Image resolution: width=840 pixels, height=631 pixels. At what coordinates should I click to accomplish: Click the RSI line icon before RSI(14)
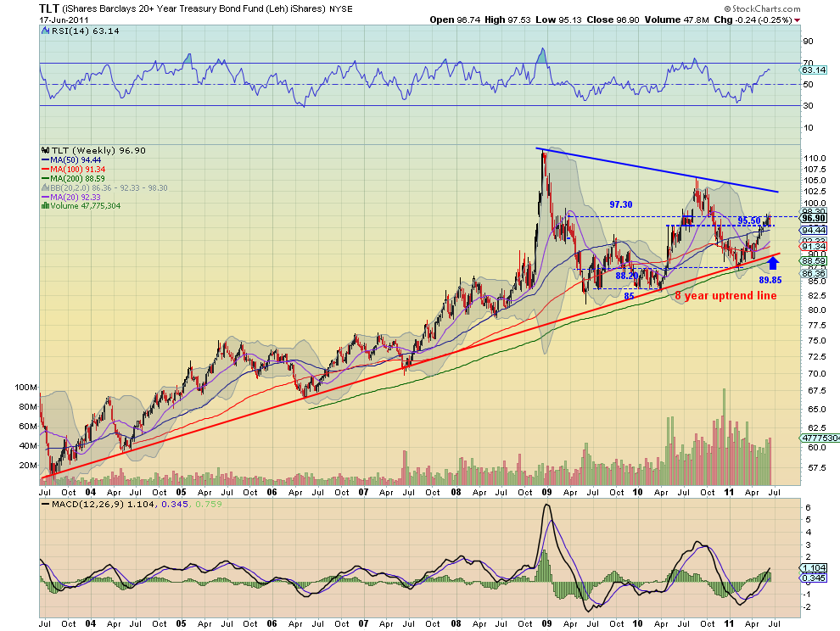[46, 31]
